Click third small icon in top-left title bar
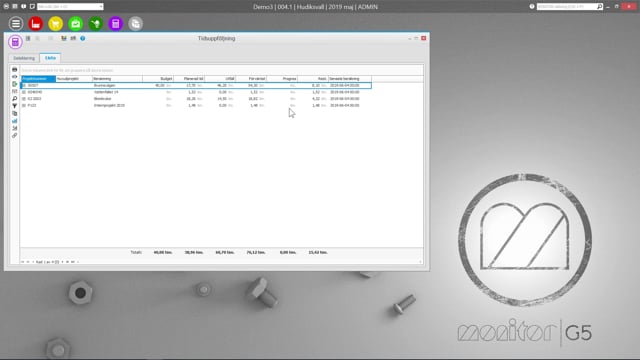The height and width of the screenshot is (360, 640). [23, 7]
